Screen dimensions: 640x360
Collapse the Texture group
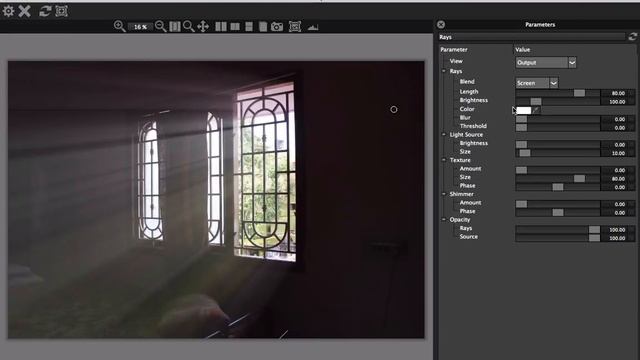(444, 160)
